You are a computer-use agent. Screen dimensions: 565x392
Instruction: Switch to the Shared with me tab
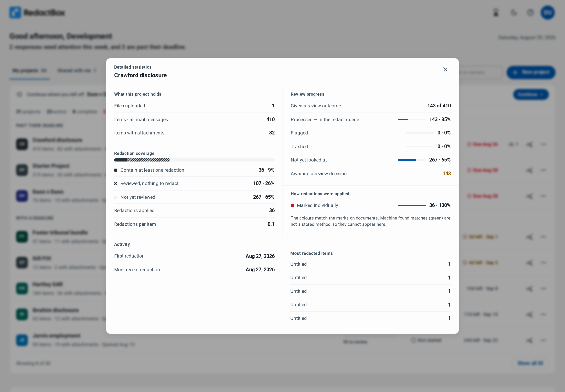pos(77,71)
